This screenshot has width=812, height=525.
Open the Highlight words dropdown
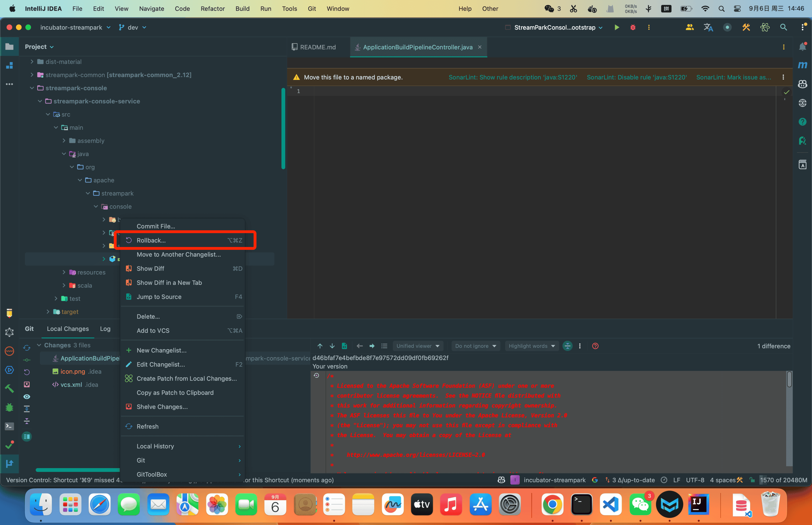531,346
